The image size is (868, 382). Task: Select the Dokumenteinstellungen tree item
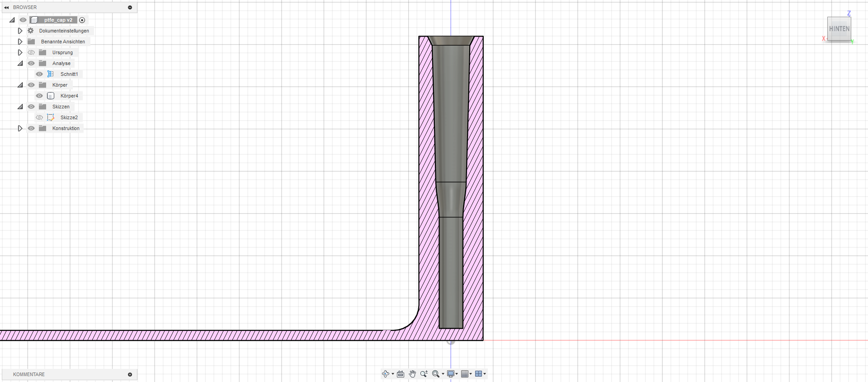(64, 31)
